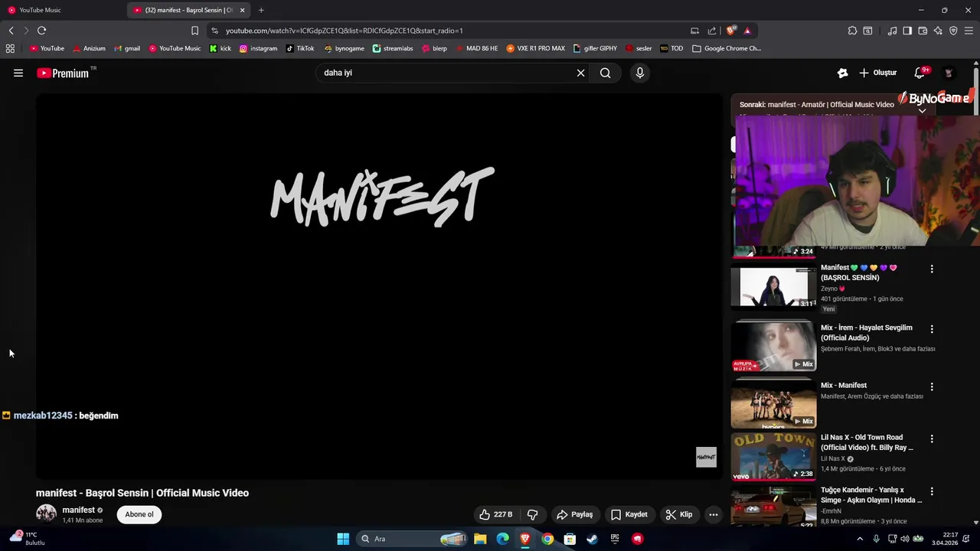Open the Oluştur create menu
The image size is (980, 551).
click(877, 73)
